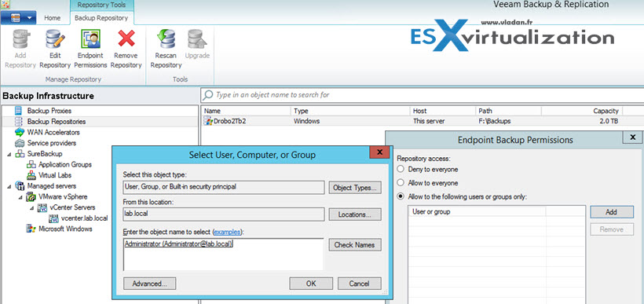Cancel the Select User dialog

pyautogui.click(x=360, y=284)
